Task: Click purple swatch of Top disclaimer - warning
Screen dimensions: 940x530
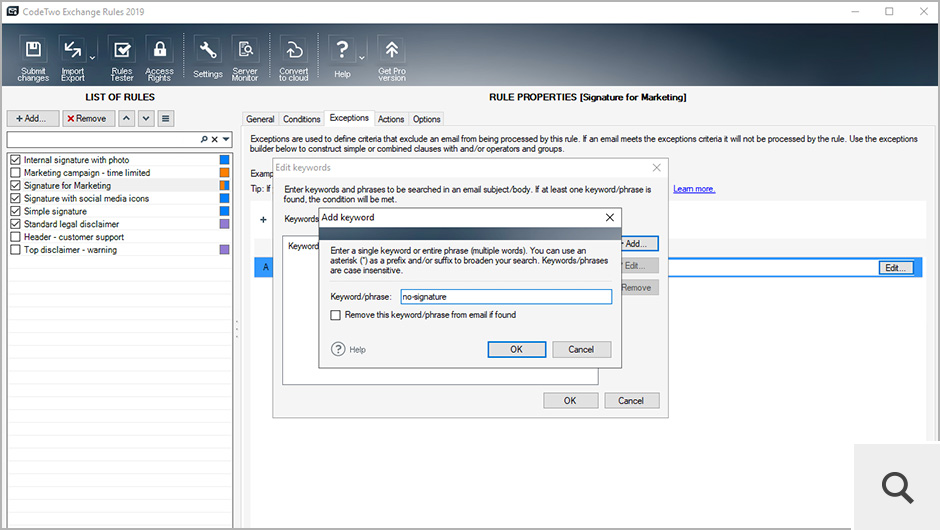Action: (x=224, y=249)
